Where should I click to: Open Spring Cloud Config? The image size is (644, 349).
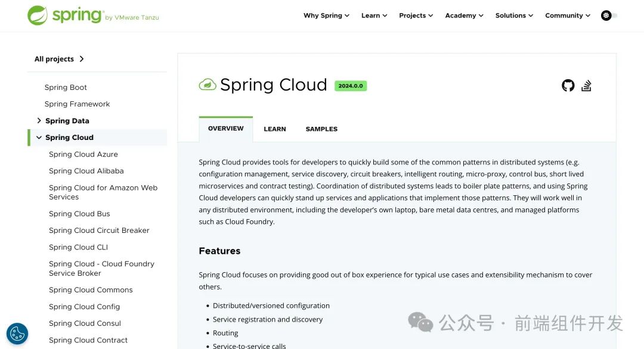(x=84, y=307)
